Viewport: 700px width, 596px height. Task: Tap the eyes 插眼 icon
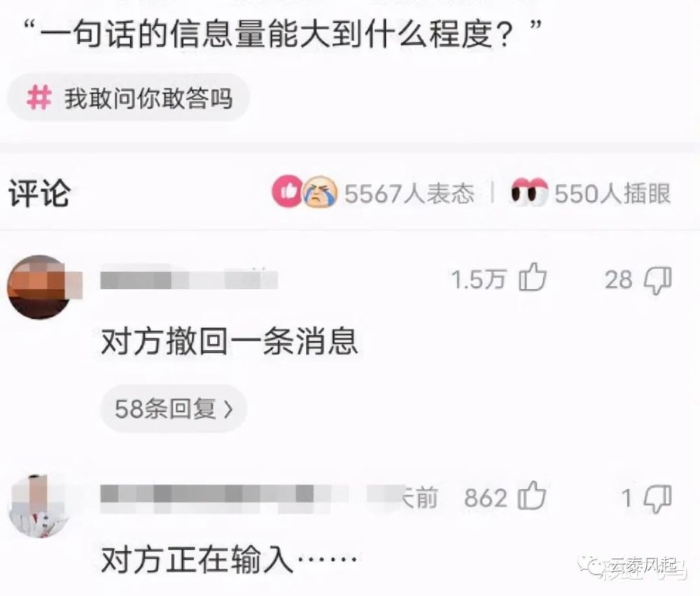529,193
